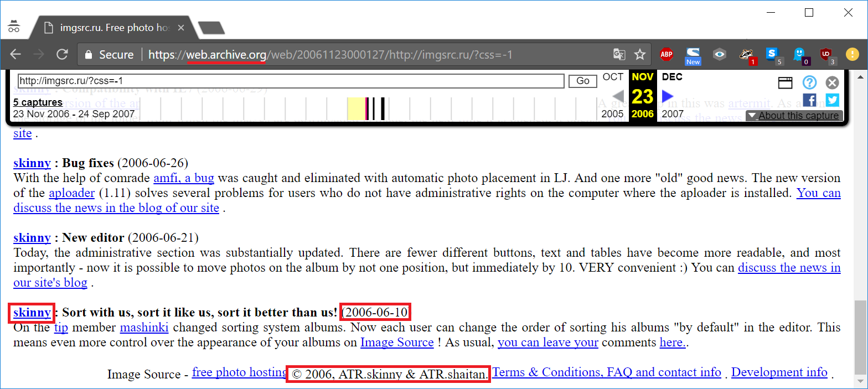Click the highlighted 2006 year
This screenshot has height=389, width=868.
coord(643,114)
